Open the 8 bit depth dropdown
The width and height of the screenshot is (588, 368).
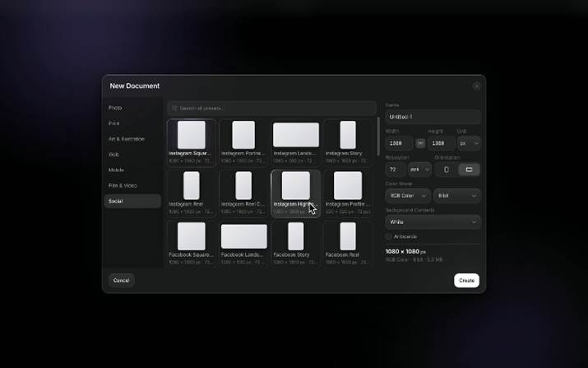point(457,196)
